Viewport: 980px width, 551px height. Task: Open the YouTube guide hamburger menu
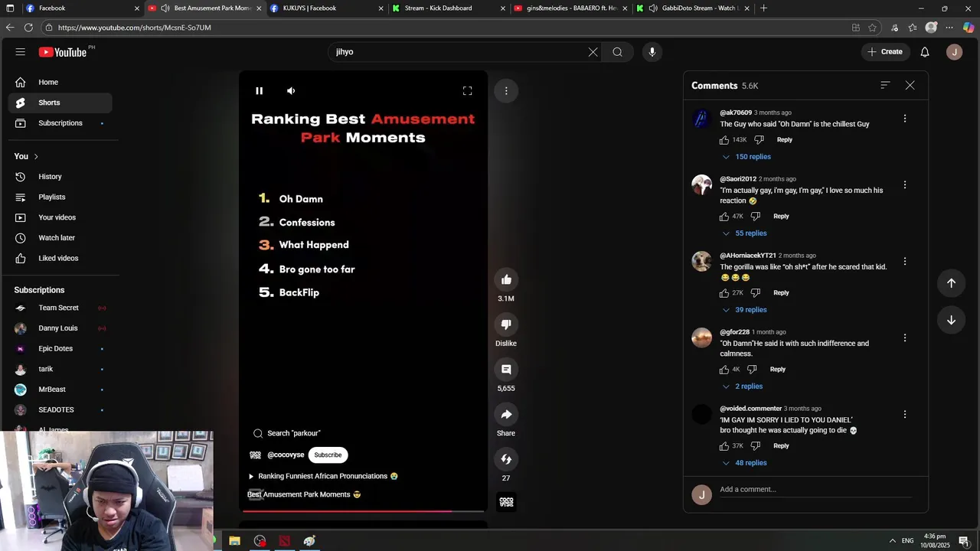(21, 52)
